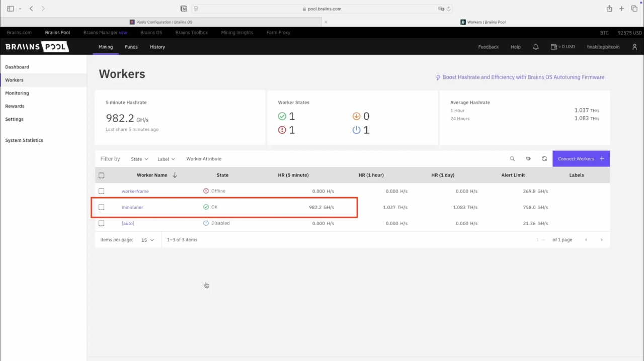Viewport: 644px width, 361px height.
Task: Open the miniminer worker link
Action: [x=132, y=207]
